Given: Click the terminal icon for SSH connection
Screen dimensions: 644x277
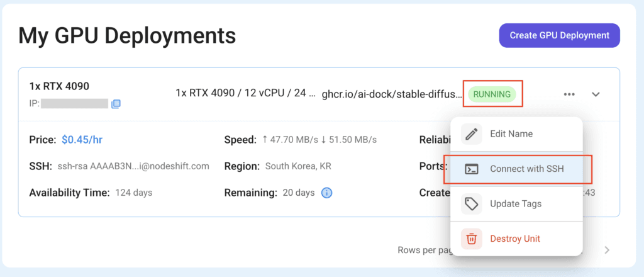Looking at the screenshot, I should point(472,169).
